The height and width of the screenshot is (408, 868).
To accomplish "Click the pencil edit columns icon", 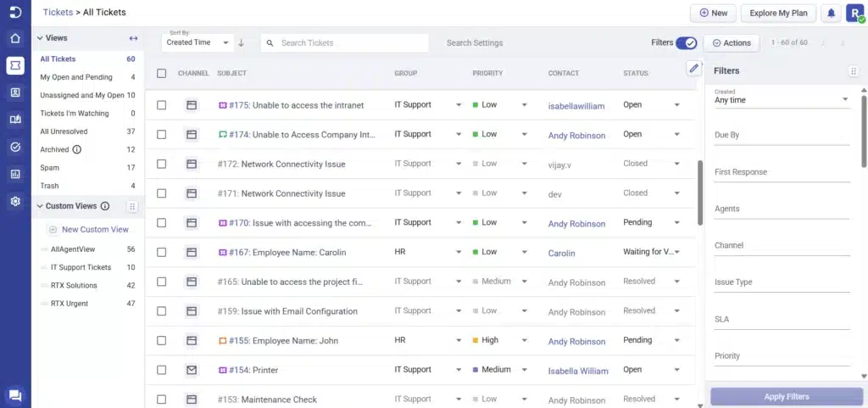I will click(x=693, y=68).
